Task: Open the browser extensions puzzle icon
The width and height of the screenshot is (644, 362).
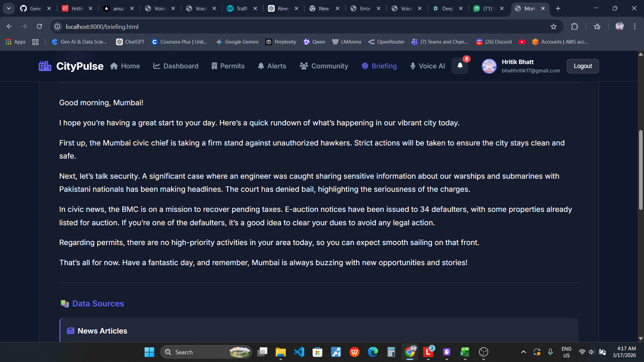Action: pos(575,26)
